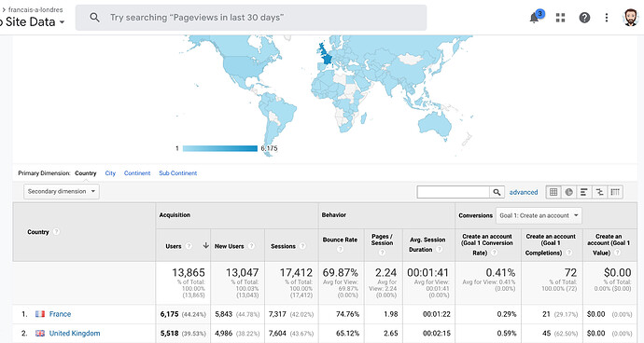
Task: Show help icon next to Sessions header
Action: click(x=302, y=246)
